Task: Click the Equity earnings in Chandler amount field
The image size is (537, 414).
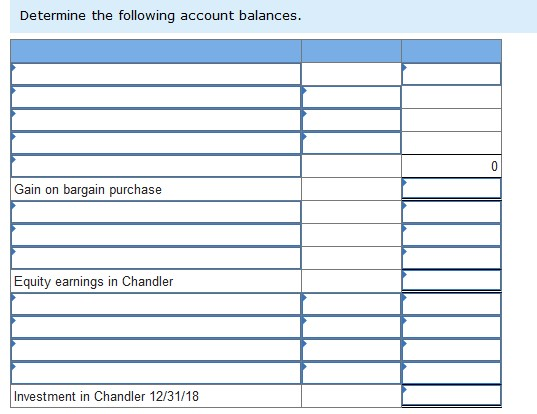Action: [x=451, y=281]
